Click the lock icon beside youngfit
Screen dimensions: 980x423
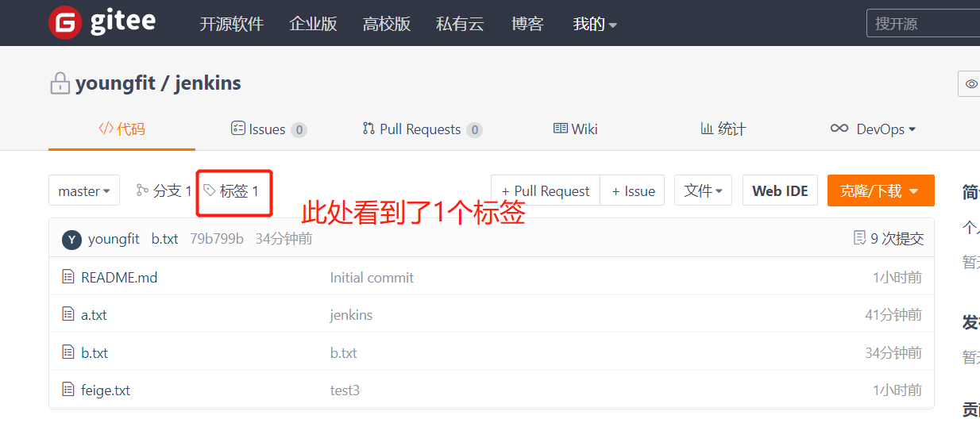tap(60, 83)
